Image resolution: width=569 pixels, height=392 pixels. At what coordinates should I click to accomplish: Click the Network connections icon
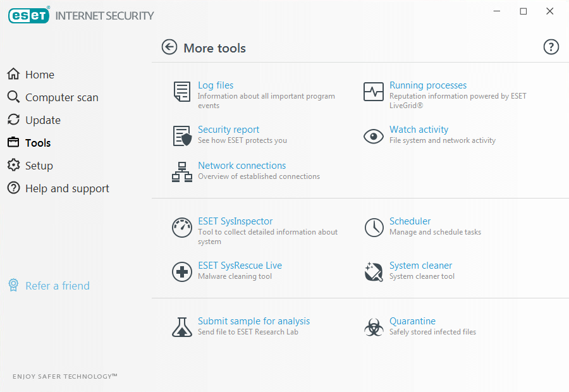coord(182,172)
